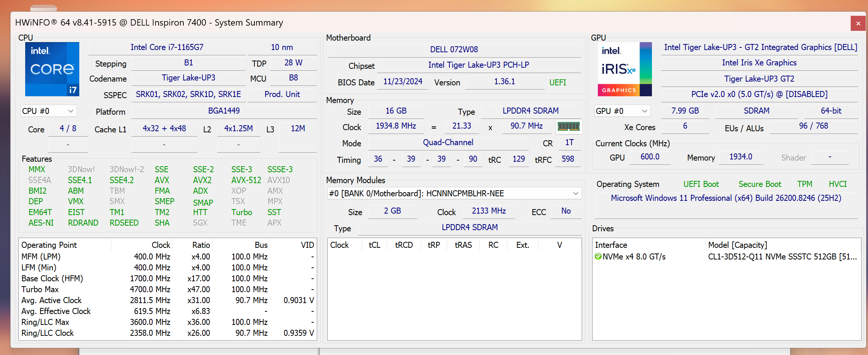Click the 64-bit GPU field
868x355 pixels.
[831, 111]
